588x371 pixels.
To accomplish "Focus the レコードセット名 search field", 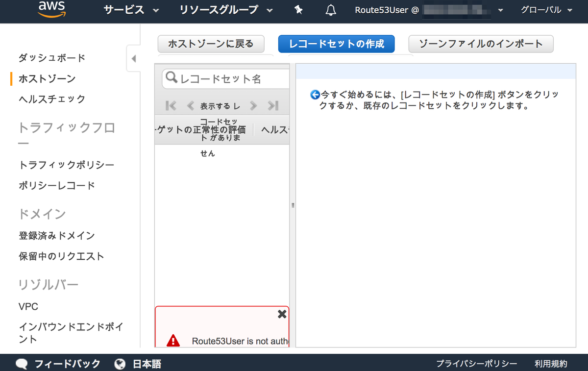I will coord(226,79).
